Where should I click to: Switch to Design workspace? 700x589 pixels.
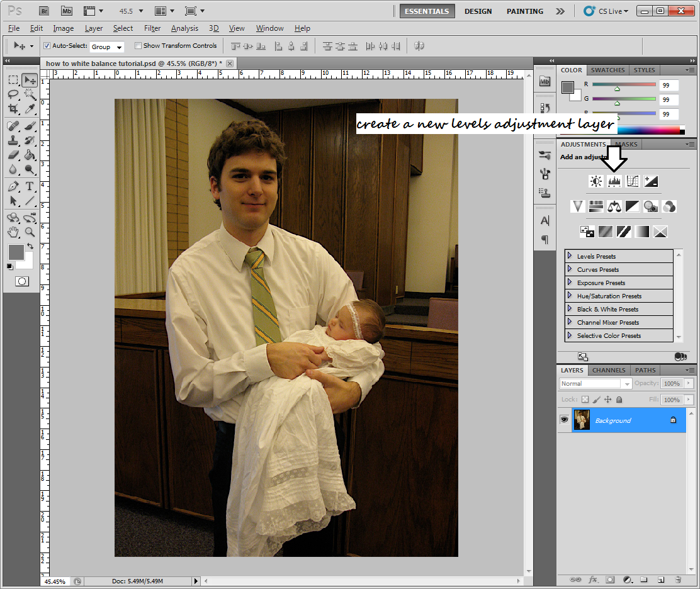[x=478, y=11]
